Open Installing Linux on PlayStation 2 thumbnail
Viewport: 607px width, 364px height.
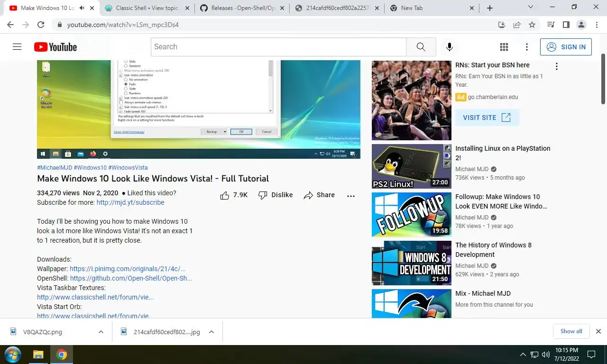(411, 166)
